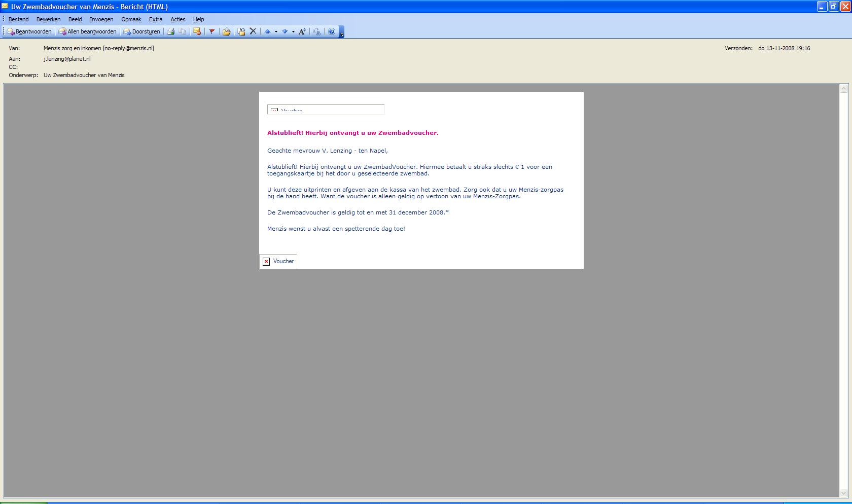Screen dimensions: 852x504
Task: Move message to folder icon
Action: point(241,31)
